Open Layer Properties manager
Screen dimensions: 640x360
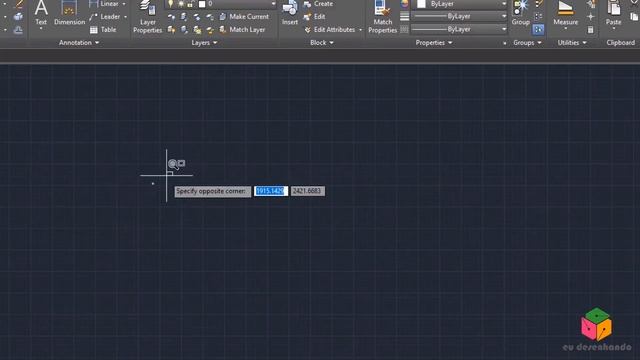(147, 17)
